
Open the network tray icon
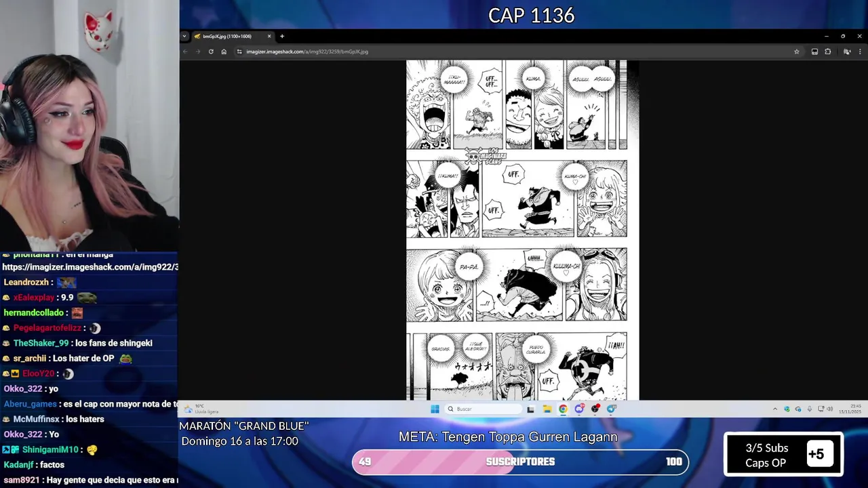pyautogui.click(x=821, y=409)
